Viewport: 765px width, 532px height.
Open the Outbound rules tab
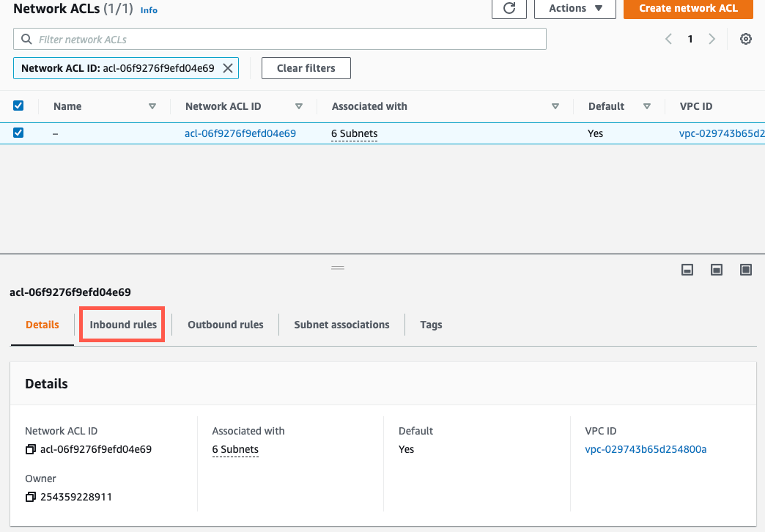click(x=226, y=325)
